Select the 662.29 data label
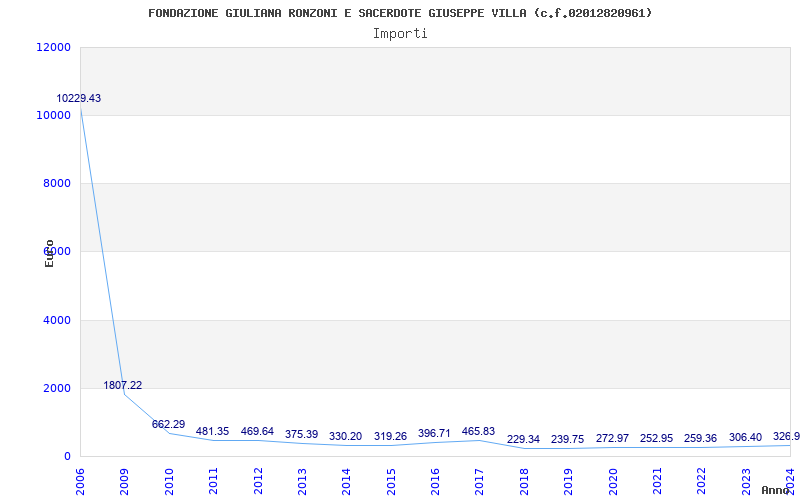800x500 pixels. (x=168, y=424)
